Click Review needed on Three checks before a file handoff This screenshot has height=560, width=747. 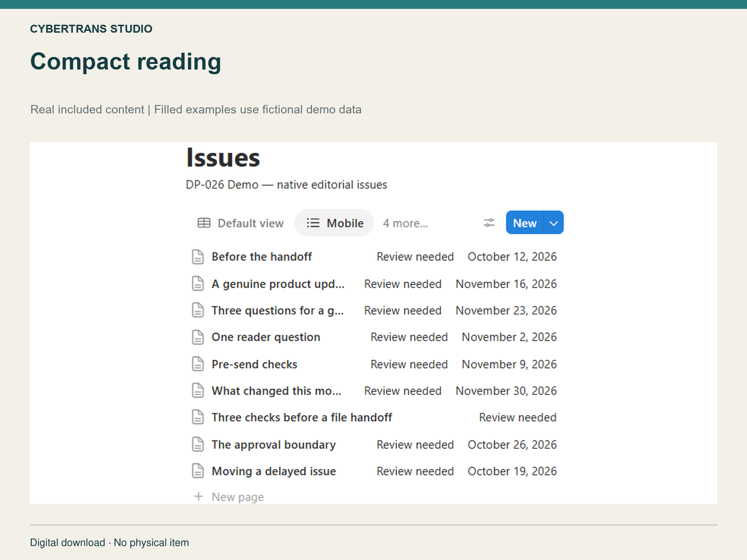518,417
